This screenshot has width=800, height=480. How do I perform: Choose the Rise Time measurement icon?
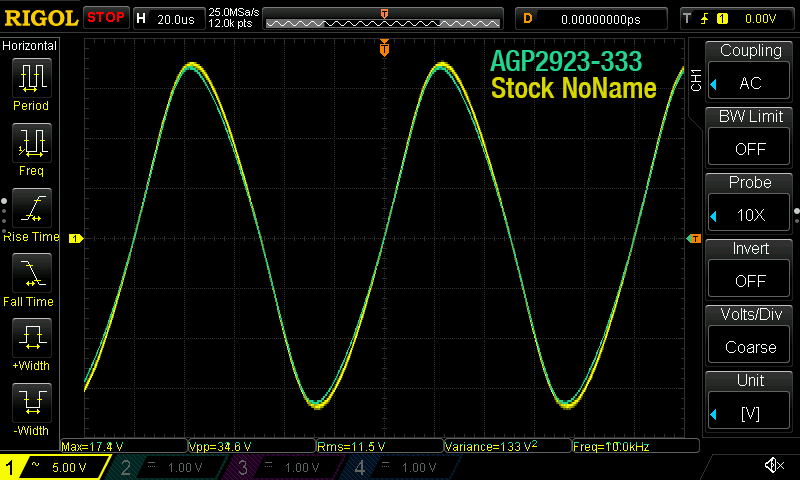(31, 208)
